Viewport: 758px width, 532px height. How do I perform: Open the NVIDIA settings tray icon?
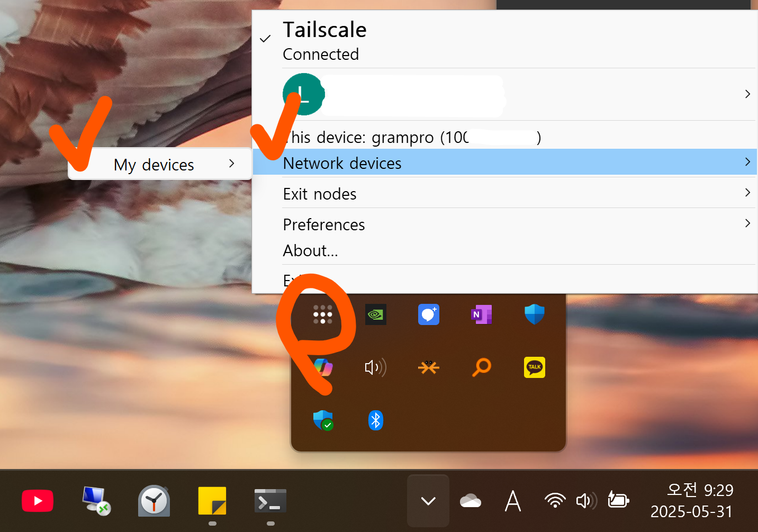point(375,314)
